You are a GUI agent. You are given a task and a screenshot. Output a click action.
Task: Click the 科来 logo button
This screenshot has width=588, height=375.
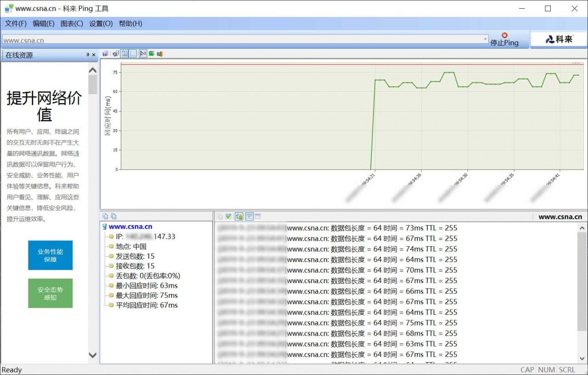coord(559,40)
